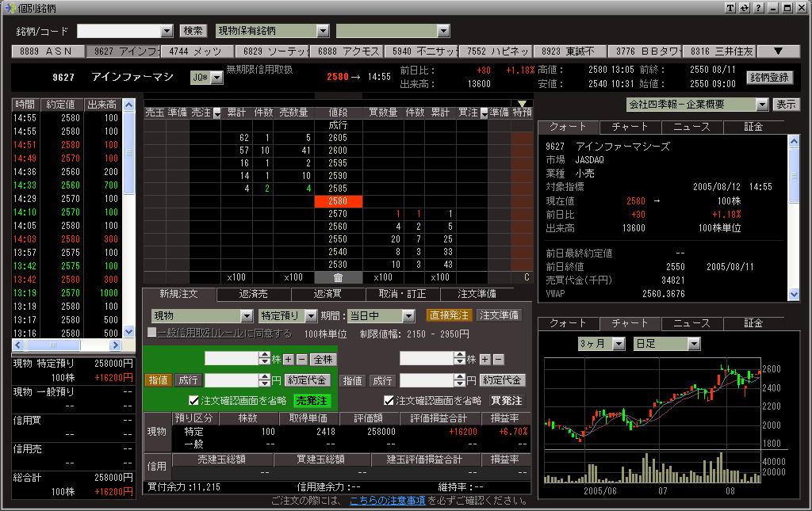Click up arrow of company info scrollbar
The height and width of the screenshot is (511, 812).
tap(794, 141)
